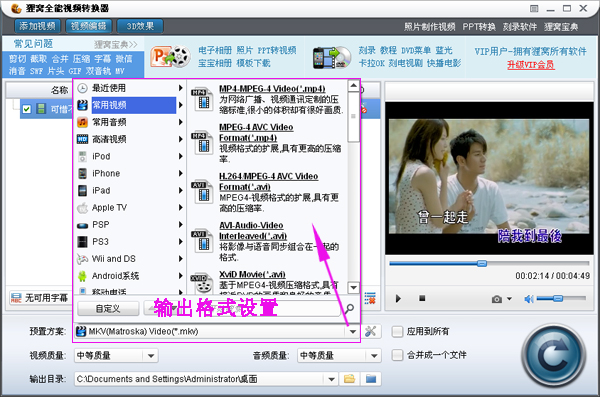Click the open output directory icon
This screenshot has height=397, width=600.
[371, 379]
